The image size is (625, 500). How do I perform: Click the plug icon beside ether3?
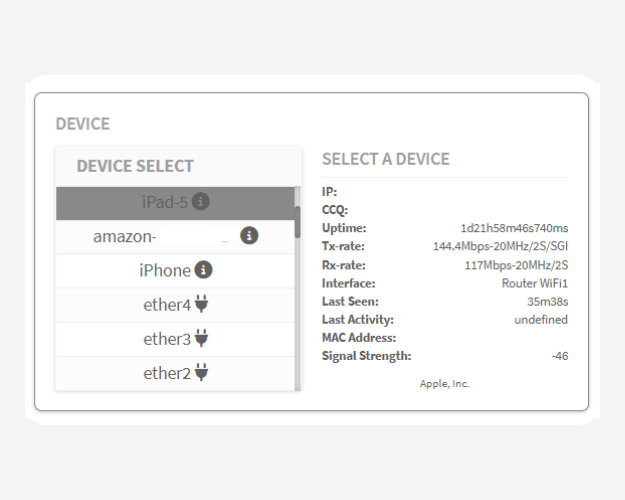(x=201, y=339)
